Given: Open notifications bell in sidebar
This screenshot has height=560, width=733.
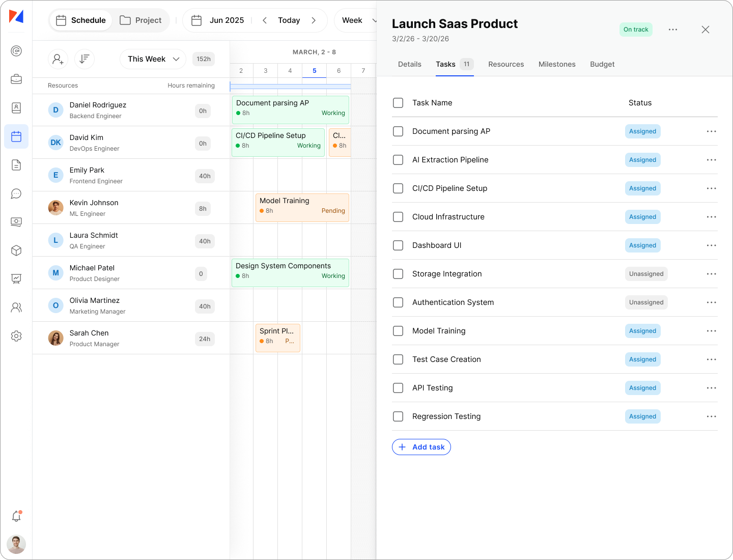Looking at the screenshot, I should (16, 516).
